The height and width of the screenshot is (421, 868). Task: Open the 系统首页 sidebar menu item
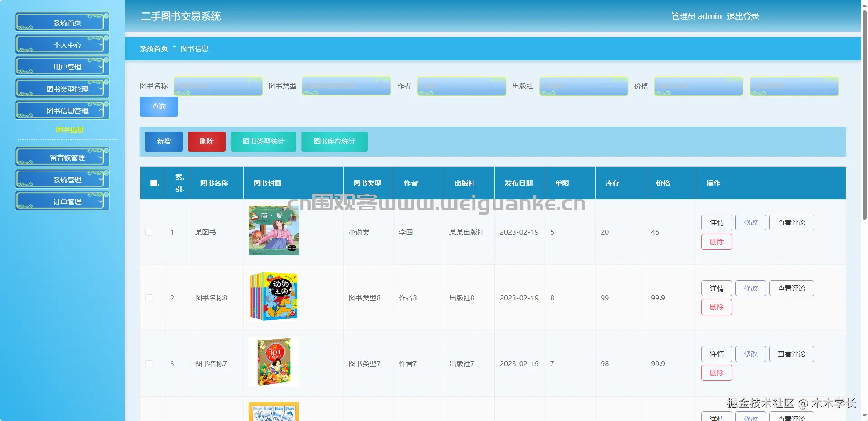63,22
